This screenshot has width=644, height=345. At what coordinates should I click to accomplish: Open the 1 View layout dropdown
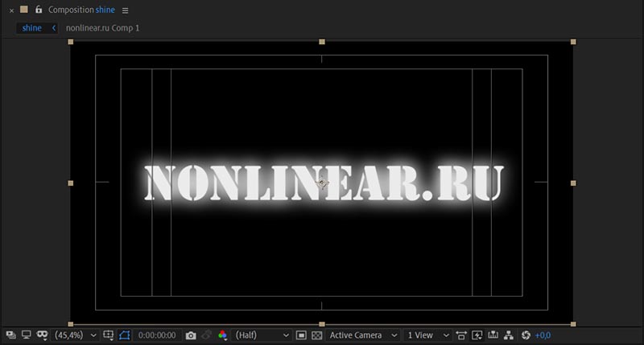(x=427, y=335)
